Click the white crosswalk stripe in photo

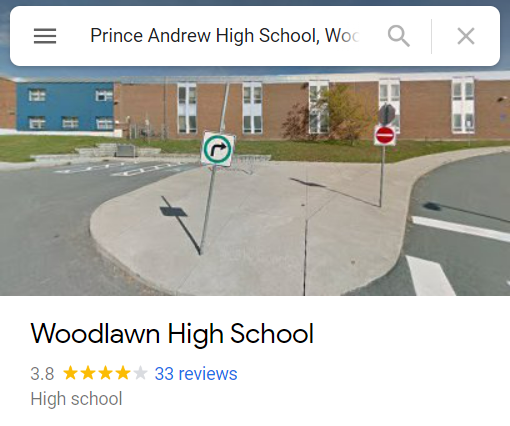point(460,228)
